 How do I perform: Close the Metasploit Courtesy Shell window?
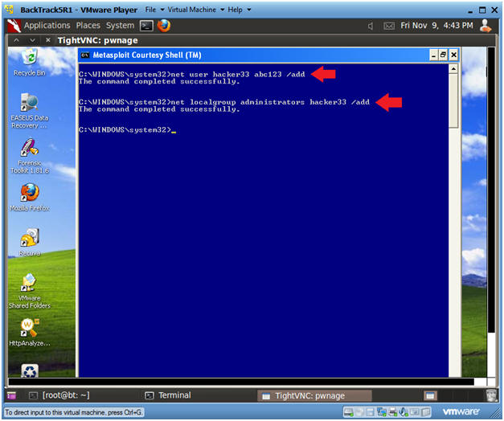click(x=453, y=55)
